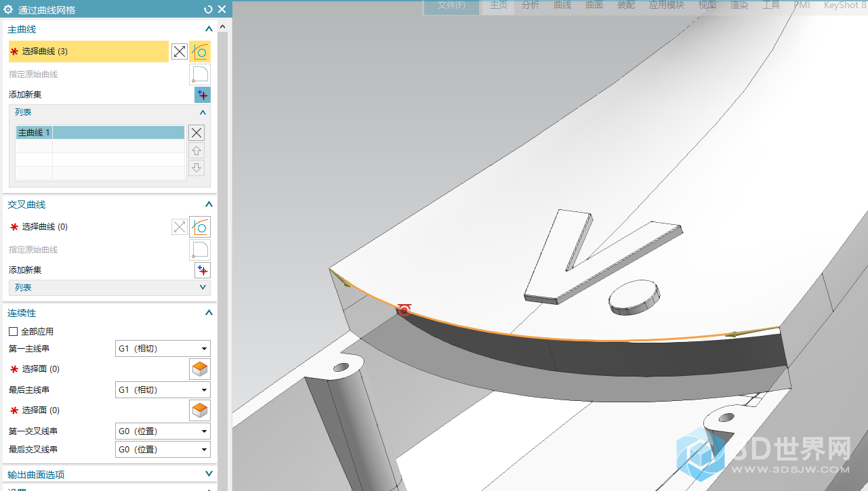868x491 pixels.
Task: Click 指定原始曲线 icon under 主曲线
Action: [200, 74]
